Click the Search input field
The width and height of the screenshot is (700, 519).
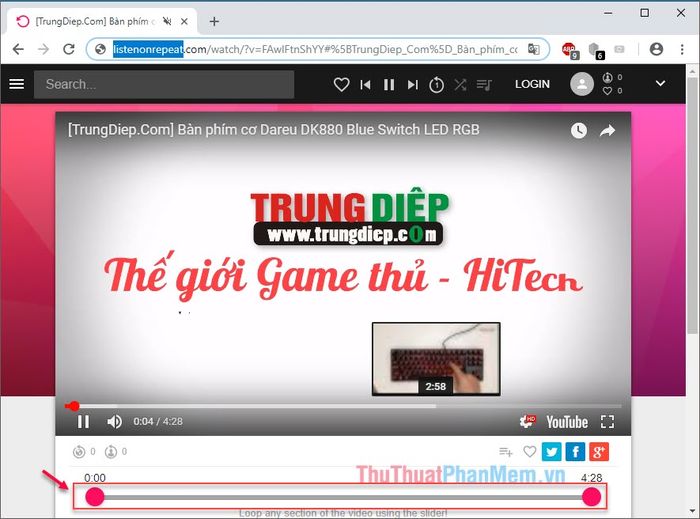click(x=164, y=84)
